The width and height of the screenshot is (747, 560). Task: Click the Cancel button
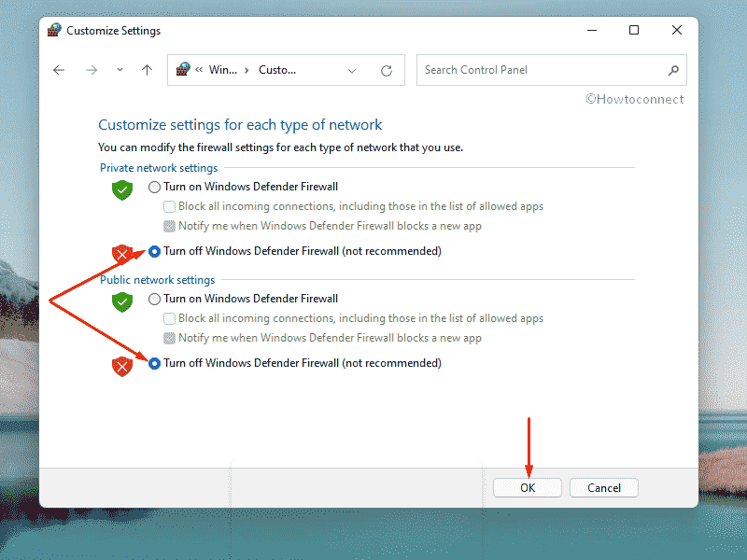(x=603, y=487)
